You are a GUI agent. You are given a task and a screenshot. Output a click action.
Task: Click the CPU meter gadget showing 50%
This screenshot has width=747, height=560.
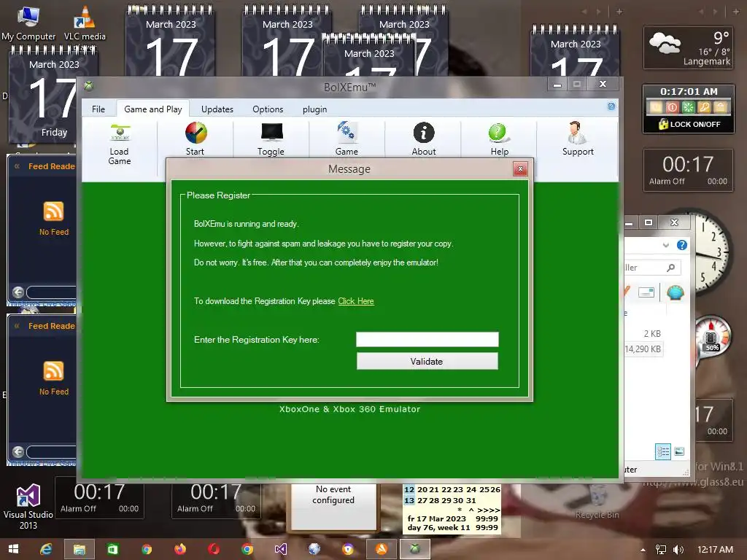tap(712, 337)
